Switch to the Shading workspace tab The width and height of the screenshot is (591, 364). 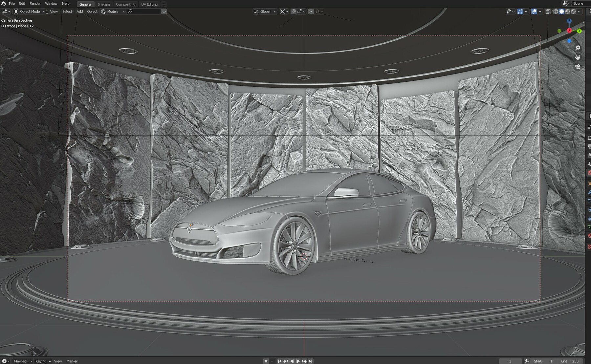click(x=104, y=4)
